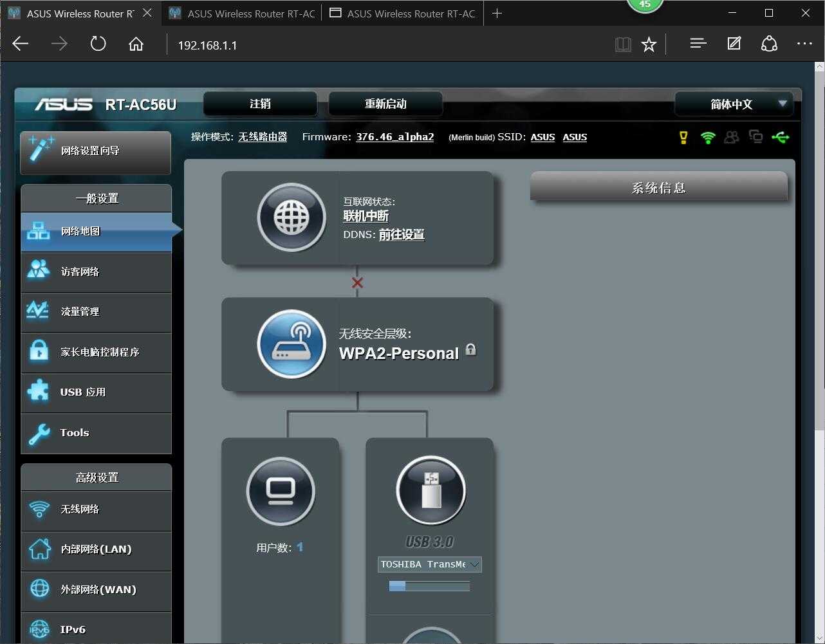This screenshot has width=825, height=644.
Task: Switch to second ASUS Wireless Router tab
Action: tap(242, 13)
